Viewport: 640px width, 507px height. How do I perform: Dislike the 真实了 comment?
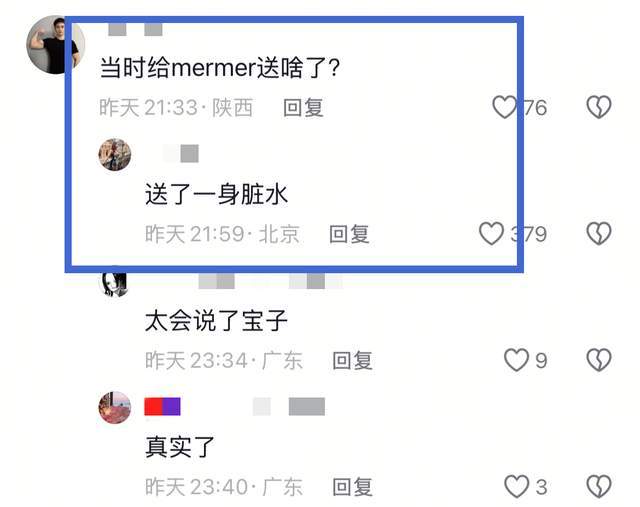[599, 487]
